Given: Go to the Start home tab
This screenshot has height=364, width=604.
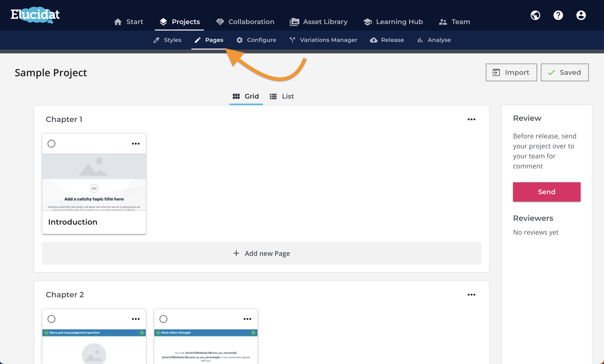Looking at the screenshot, I should point(128,22).
